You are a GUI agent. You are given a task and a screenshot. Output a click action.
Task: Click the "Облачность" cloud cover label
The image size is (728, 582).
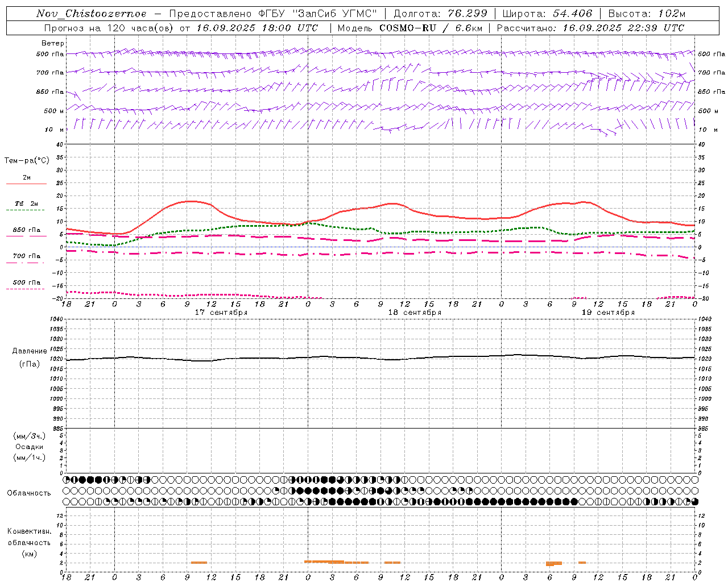(29, 493)
